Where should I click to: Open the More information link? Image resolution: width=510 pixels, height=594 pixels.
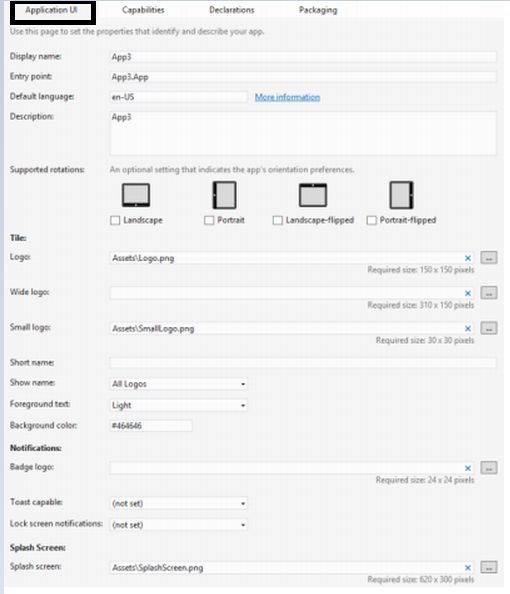(x=288, y=97)
